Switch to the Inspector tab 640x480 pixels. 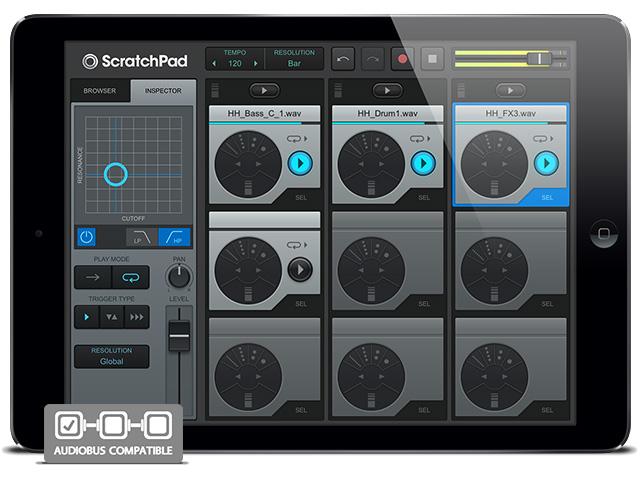162,91
